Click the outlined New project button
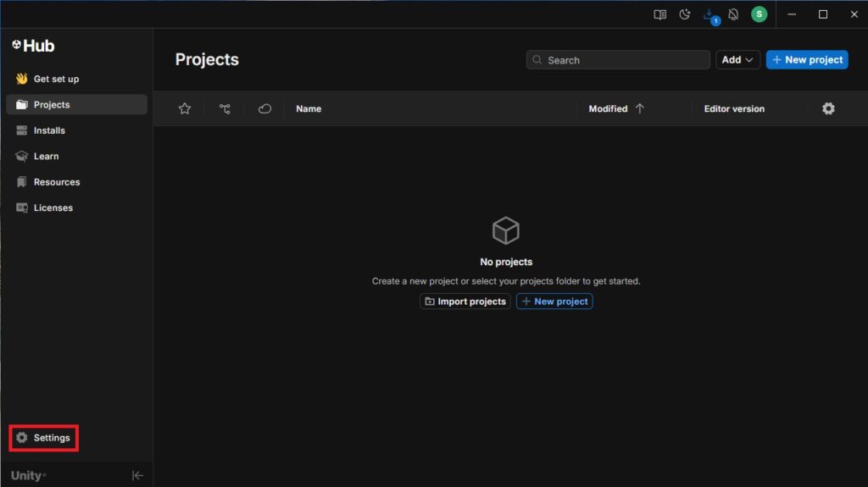The height and width of the screenshot is (487, 868). tap(554, 301)
